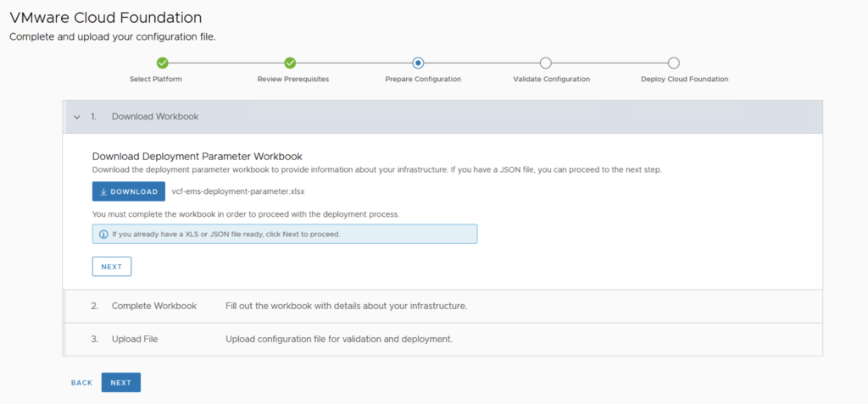Expand the Upload File section

134,340
